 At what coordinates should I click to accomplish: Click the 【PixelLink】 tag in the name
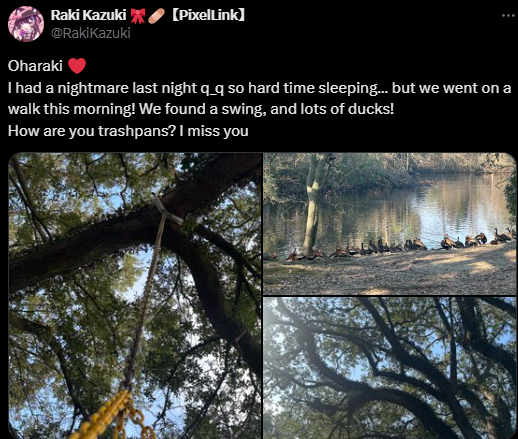[208, 15]
